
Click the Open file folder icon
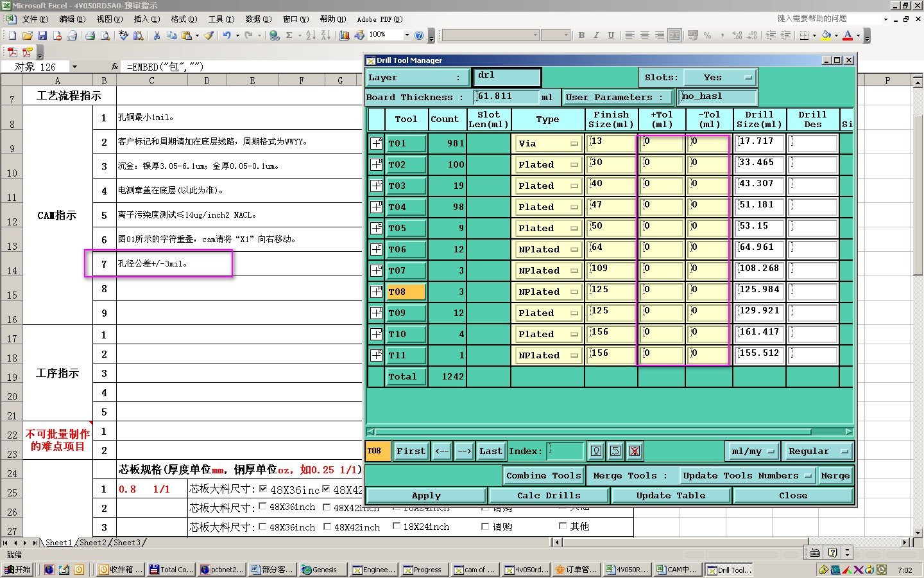coord(27,35)
